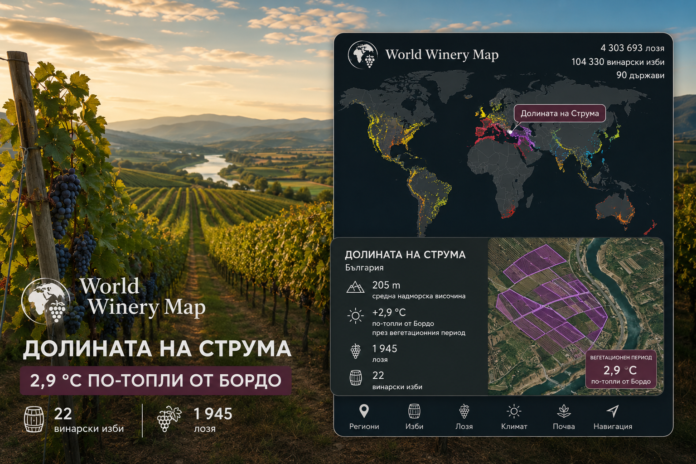
Task: Open the Почва soil icon tab
Action: point(564,412)
